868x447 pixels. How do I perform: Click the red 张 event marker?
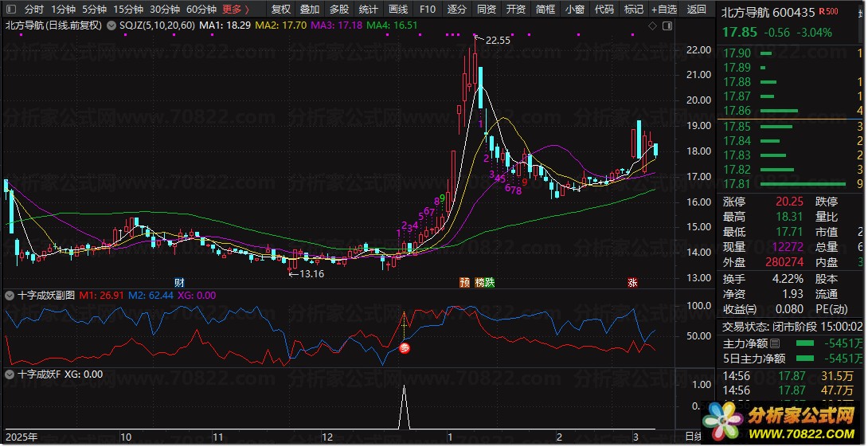tap(632, 283)
